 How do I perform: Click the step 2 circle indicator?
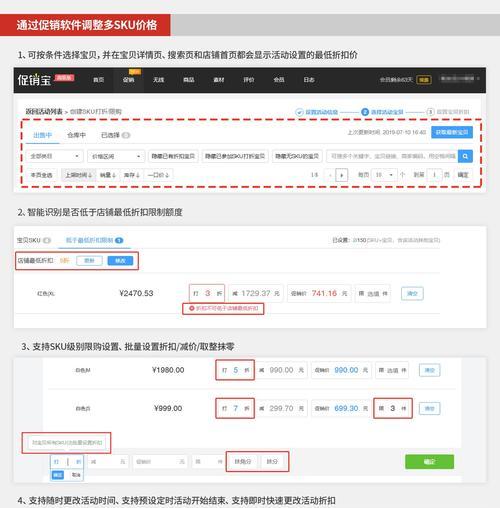tap(365, 112)
